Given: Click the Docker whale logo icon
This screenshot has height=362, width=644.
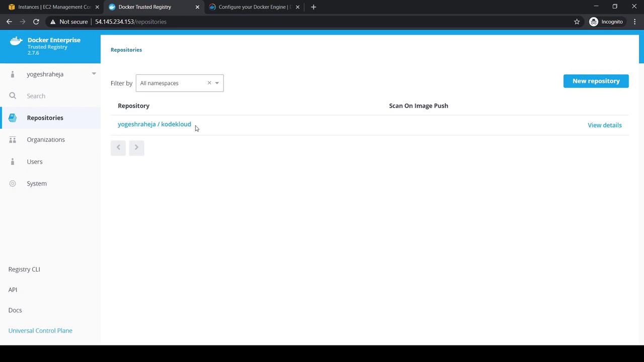Looking at the screenshot, I should click(x=17, y=41).
